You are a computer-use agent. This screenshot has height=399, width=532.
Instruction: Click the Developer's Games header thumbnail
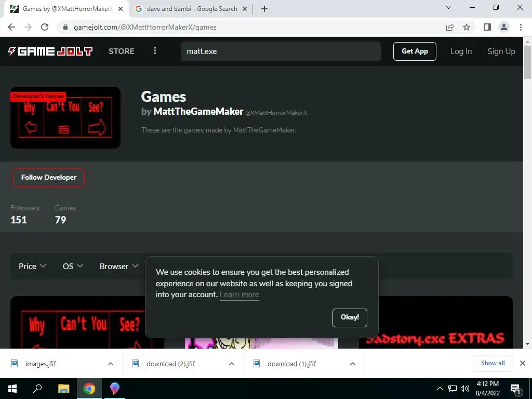[65, 117]
